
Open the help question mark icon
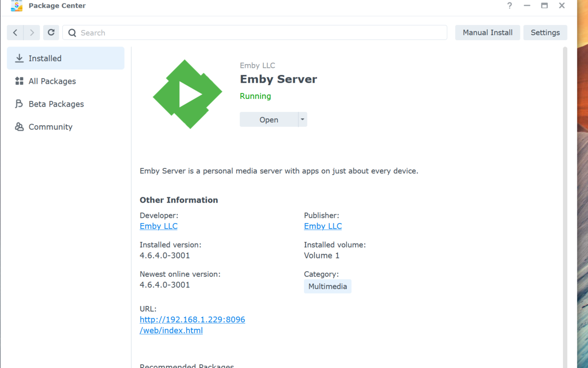510,6
